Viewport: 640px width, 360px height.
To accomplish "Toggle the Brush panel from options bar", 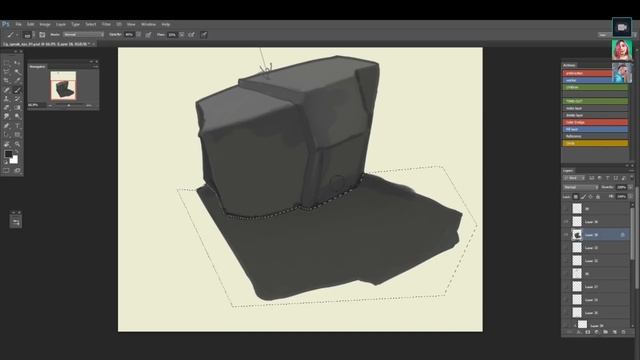I will (42, 35).
